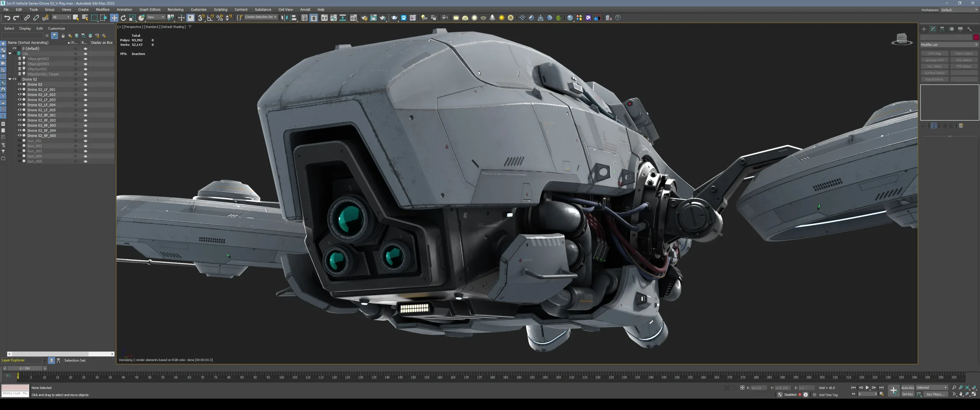Click the Zoom Extents icon
980x410 pixels.
(x=967, y=387)
